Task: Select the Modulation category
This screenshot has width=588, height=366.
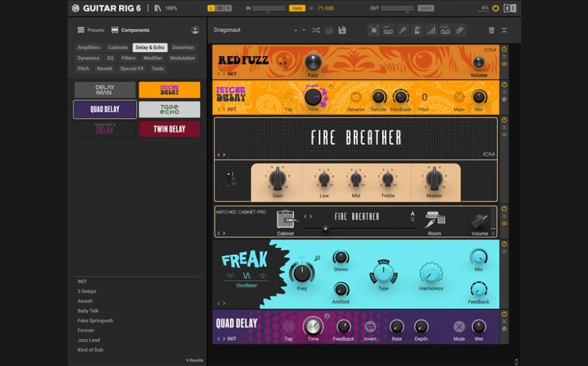Action: click(183, 58)
